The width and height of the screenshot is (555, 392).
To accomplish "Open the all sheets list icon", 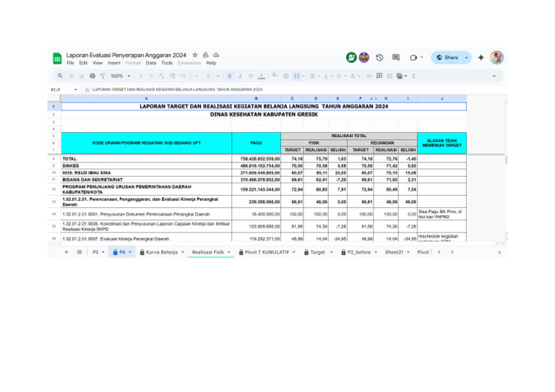I will pos(79,252).
